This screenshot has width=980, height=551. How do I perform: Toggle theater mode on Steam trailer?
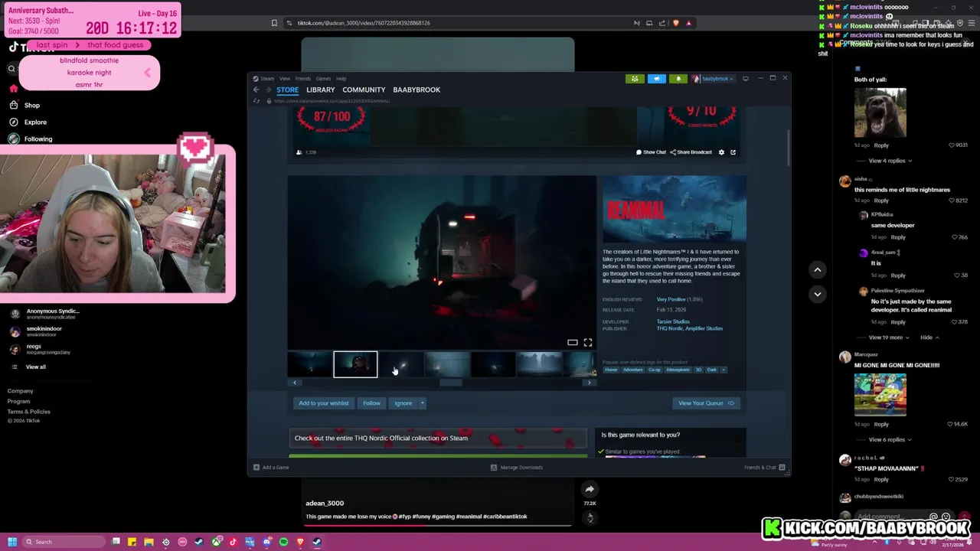pyautogui.click(x=573, y=343)
